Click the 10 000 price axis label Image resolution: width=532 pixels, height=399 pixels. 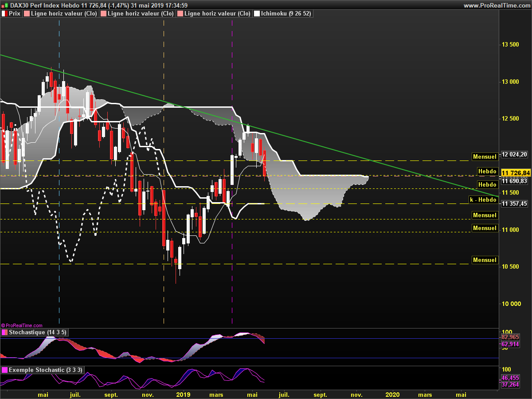click(510, 304)
